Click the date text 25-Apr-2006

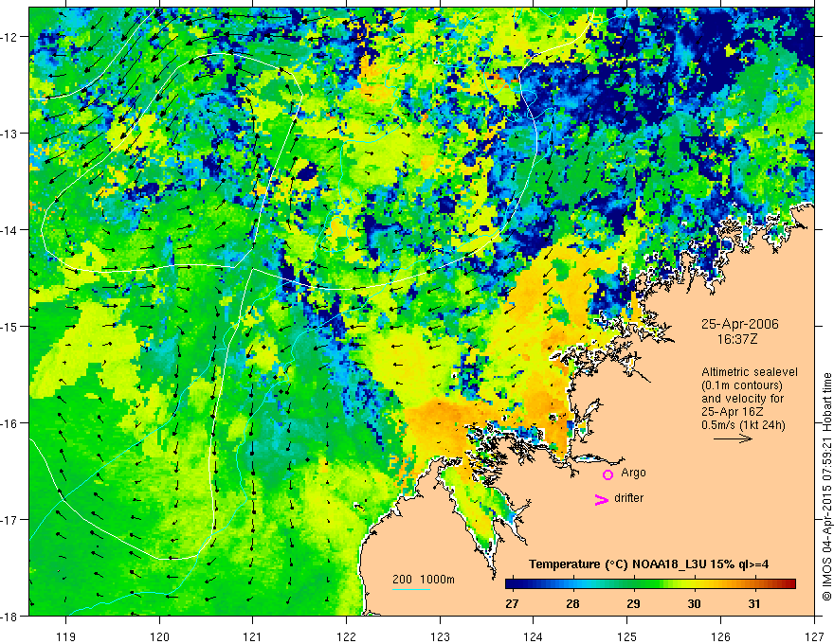pyautogui.click(x=740, y=324)
